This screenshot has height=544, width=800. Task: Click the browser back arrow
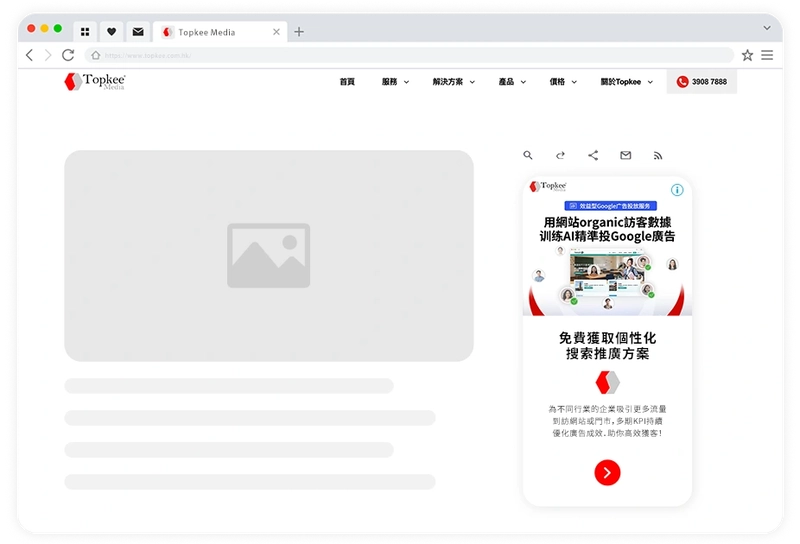pyautogui.click(x=30, y=55)
